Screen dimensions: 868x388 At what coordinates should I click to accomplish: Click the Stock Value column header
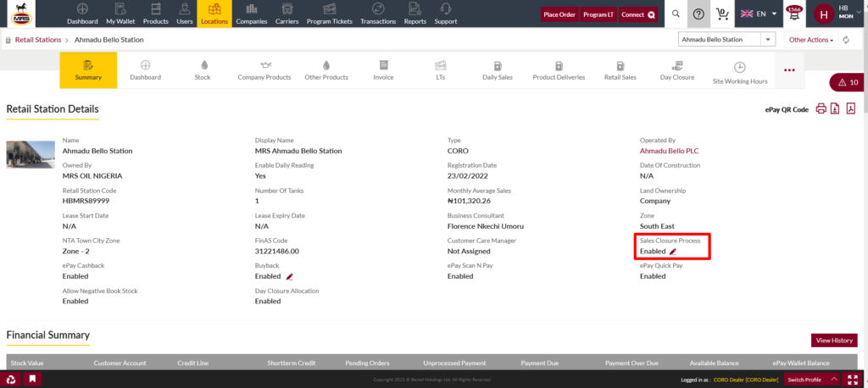click(x=27, y=363)
